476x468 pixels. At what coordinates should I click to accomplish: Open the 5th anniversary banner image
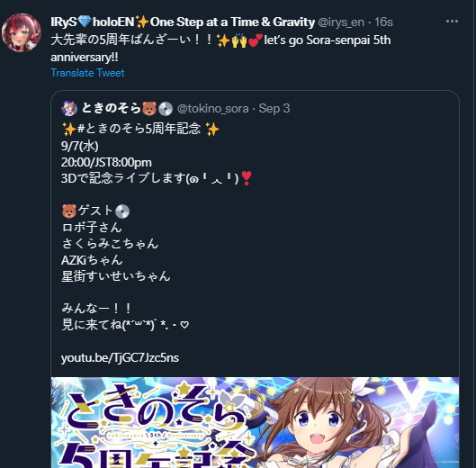tap(255, 422)
